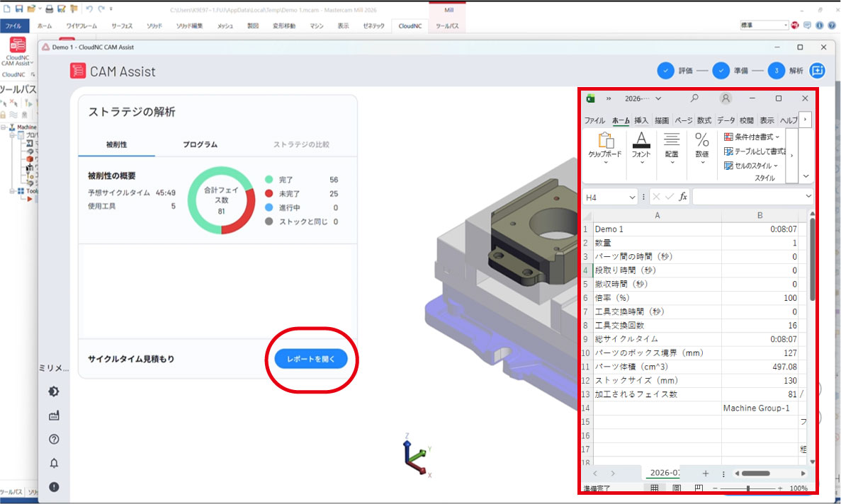
Task: Click the Excel zoom in plus button
Action: coord(780,488)
